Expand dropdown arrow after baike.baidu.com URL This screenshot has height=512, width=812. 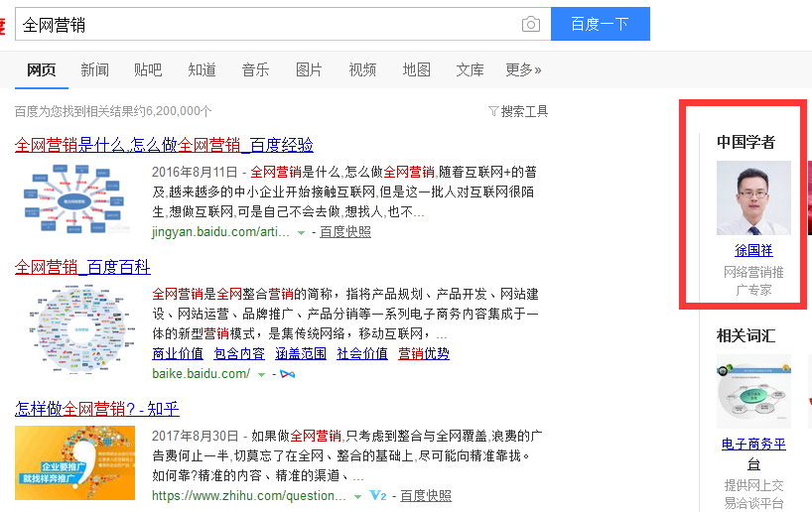point(261,374)
